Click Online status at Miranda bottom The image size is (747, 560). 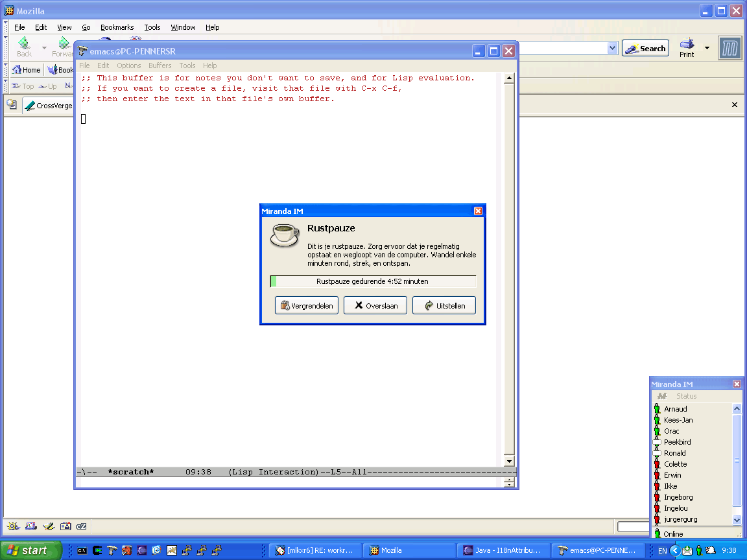pos(672,534)
